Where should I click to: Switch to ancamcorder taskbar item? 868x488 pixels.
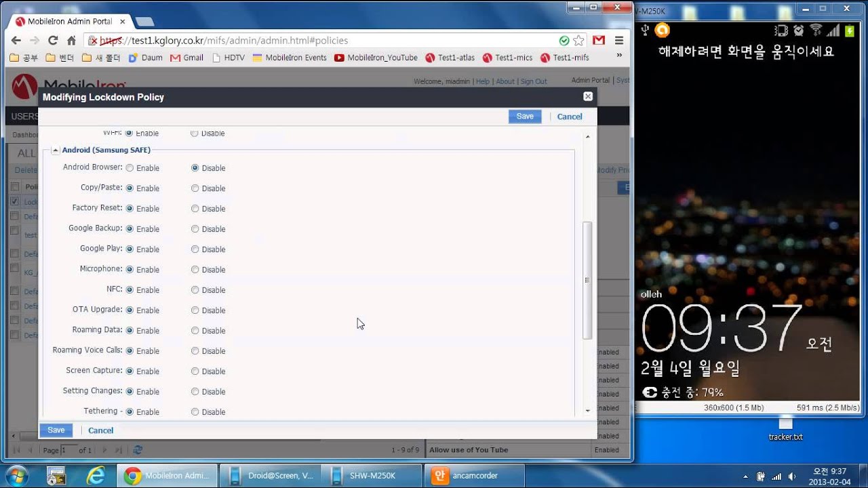point(473,476)
